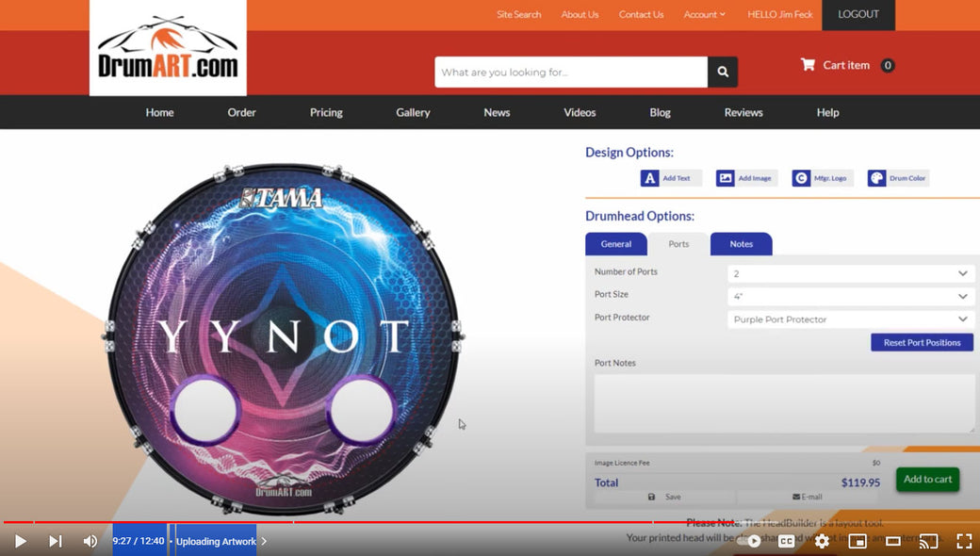Expand the Port Protector dropdown
980x556 pixels.
click(x=850, y=319)
